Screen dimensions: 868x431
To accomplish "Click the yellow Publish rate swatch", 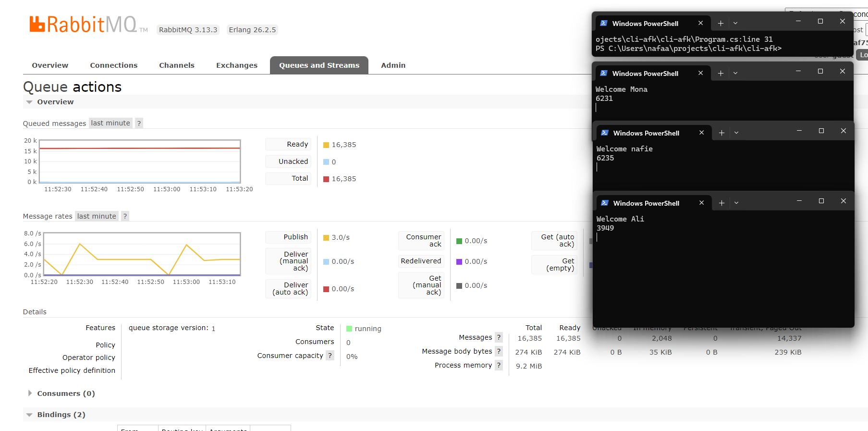I will coord(326,238).
